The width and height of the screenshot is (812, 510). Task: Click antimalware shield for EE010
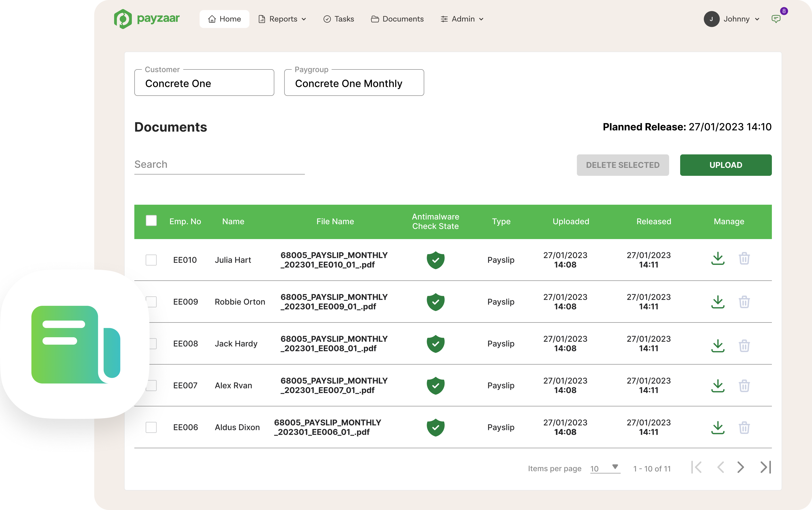click(x=435, y=260)
